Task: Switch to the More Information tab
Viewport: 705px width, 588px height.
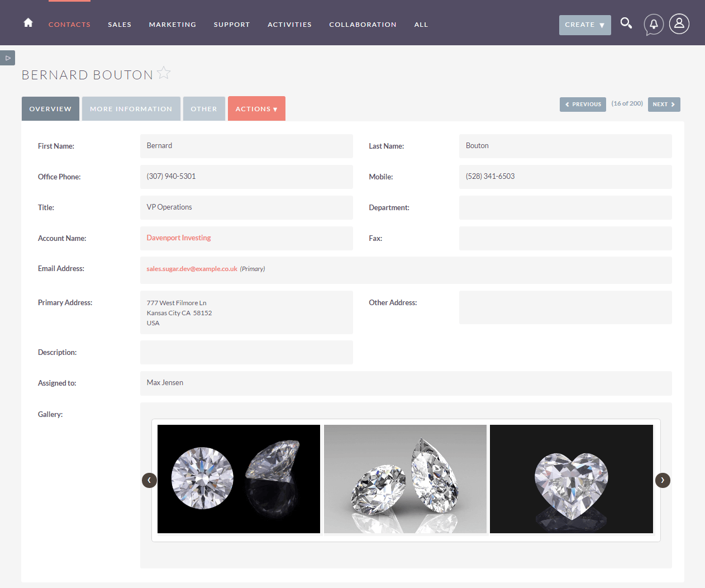Action: 131,108
